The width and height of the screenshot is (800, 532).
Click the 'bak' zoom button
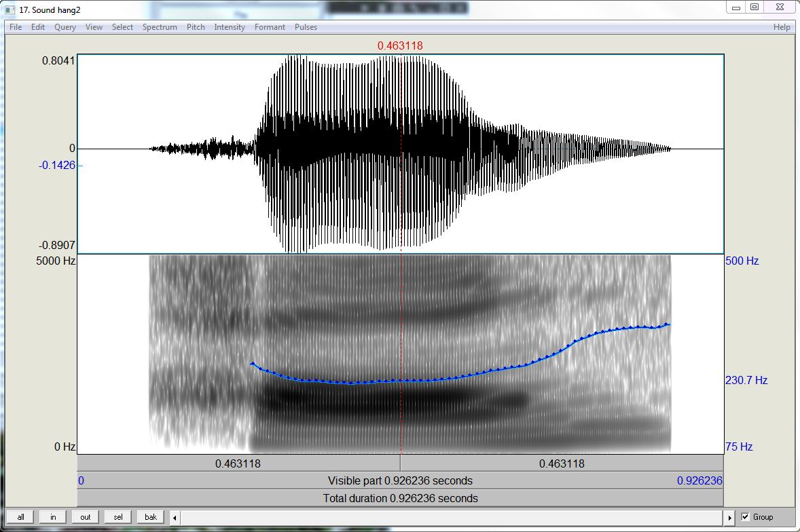coord(151,516)
